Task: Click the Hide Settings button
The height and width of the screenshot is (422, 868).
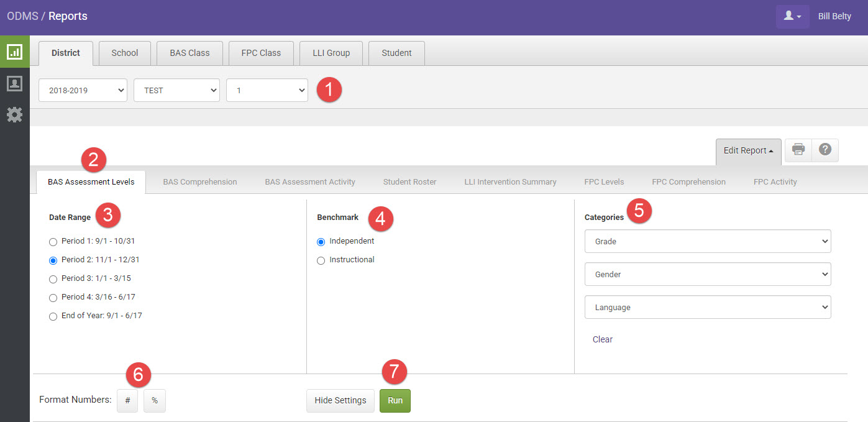Action: 340,400
